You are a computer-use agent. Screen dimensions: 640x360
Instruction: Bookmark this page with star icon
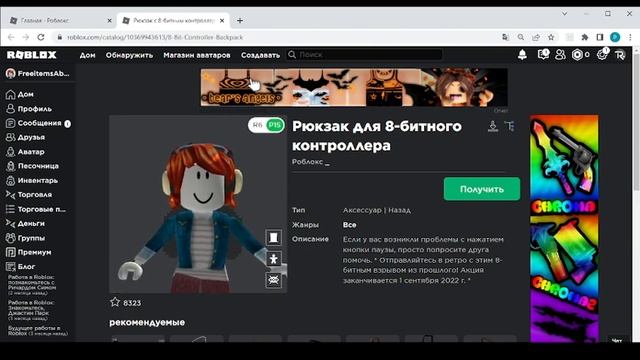click(x=551, y=37)
